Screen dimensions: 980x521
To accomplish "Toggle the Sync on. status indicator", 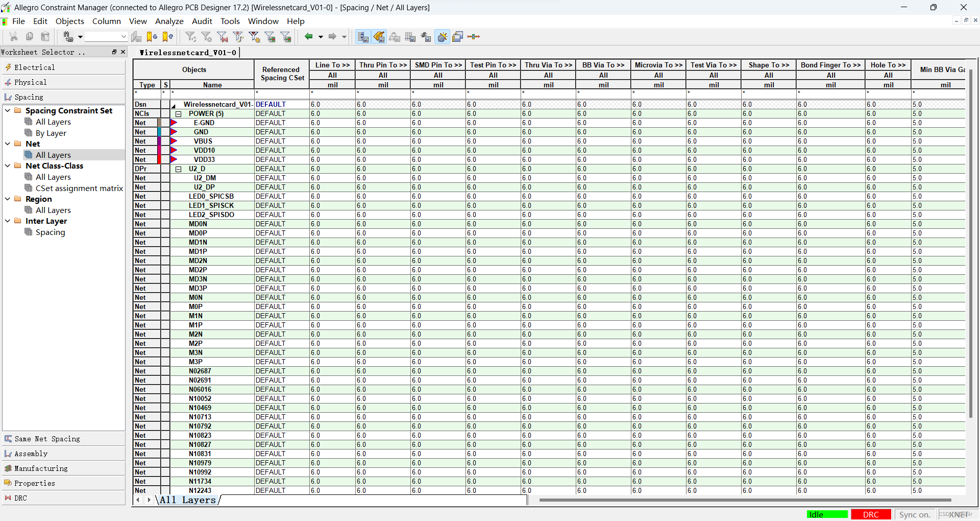I will (914, 514).
